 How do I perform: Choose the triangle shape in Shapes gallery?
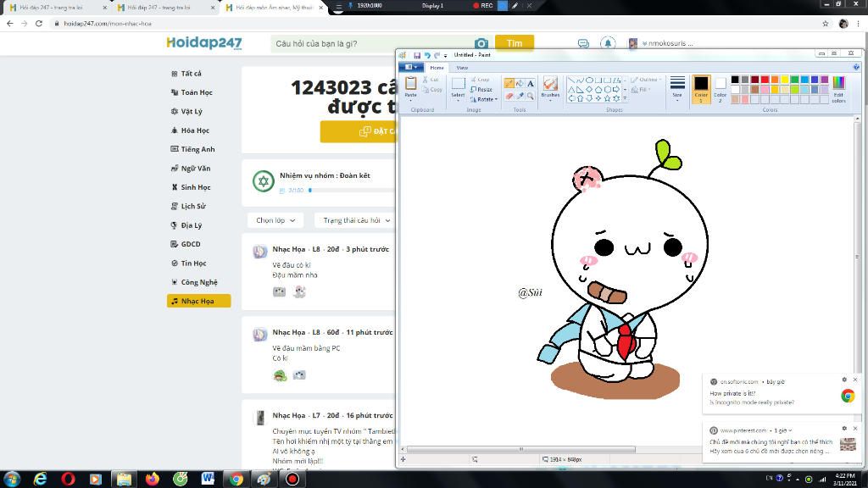click(x=571, y=89)
